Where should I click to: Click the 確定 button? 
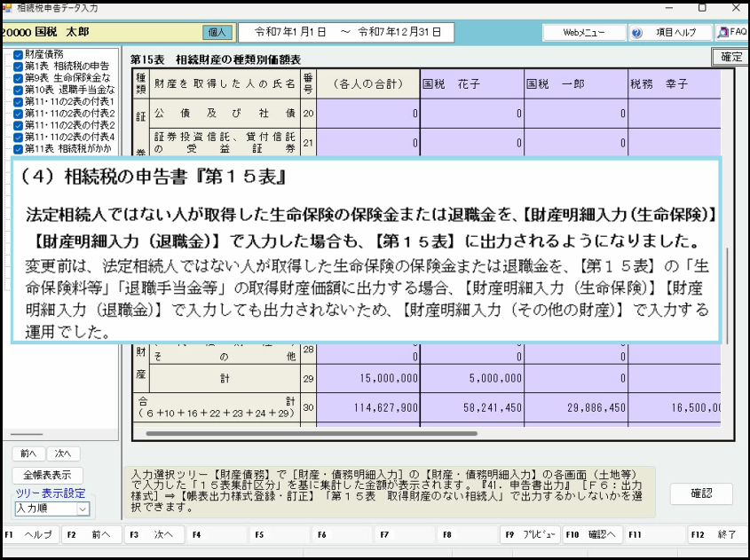[x=730, y=57]
